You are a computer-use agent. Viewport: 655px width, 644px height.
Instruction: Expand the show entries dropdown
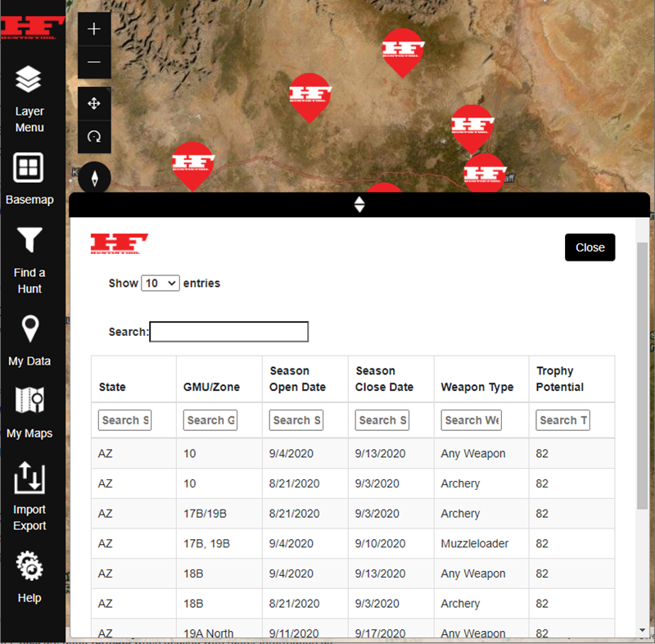click(x=160, y=283)
